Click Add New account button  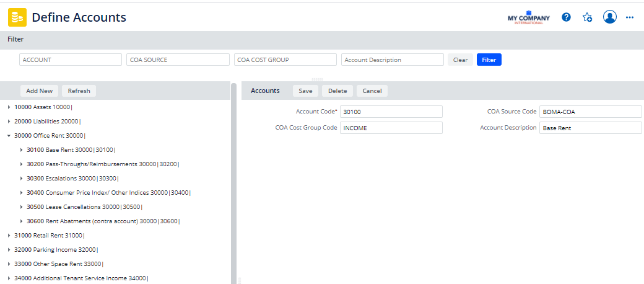point(40,91)
